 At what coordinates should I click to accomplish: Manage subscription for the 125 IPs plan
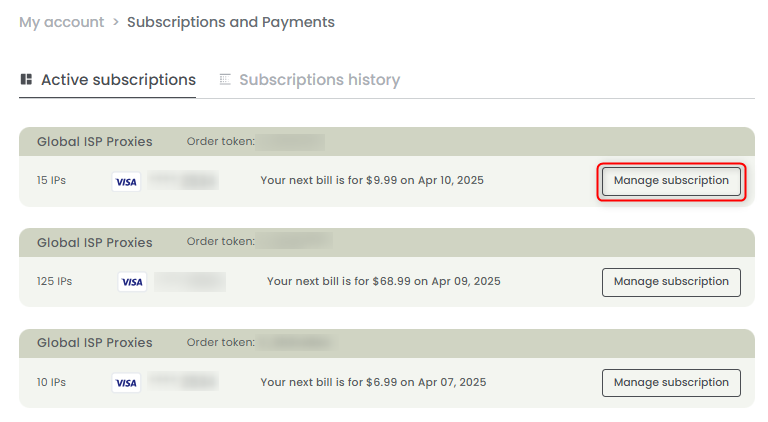(671, 282)
